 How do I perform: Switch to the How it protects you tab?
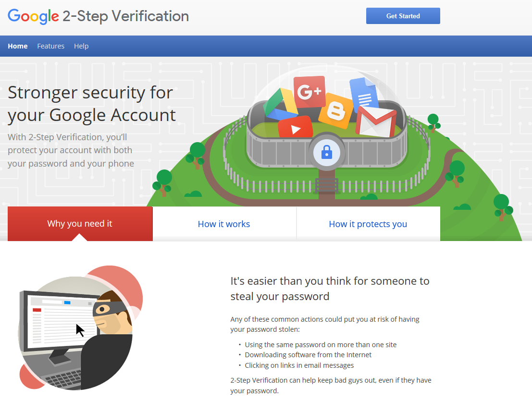click(368, 224)
